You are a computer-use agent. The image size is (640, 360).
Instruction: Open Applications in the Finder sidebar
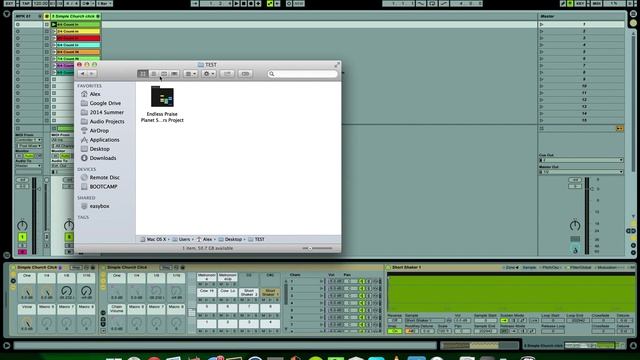pos(104,140)
